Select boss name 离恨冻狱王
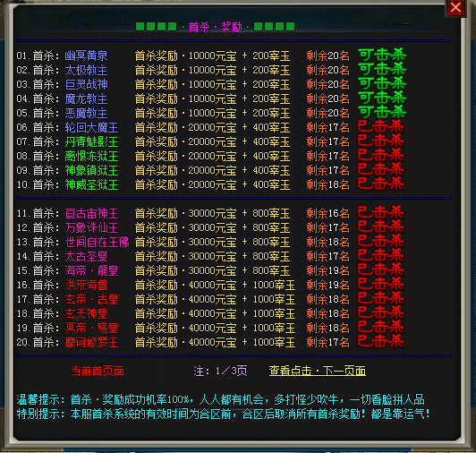The width and height of the screenshot is (476, 453). click(x=91, y=156)
